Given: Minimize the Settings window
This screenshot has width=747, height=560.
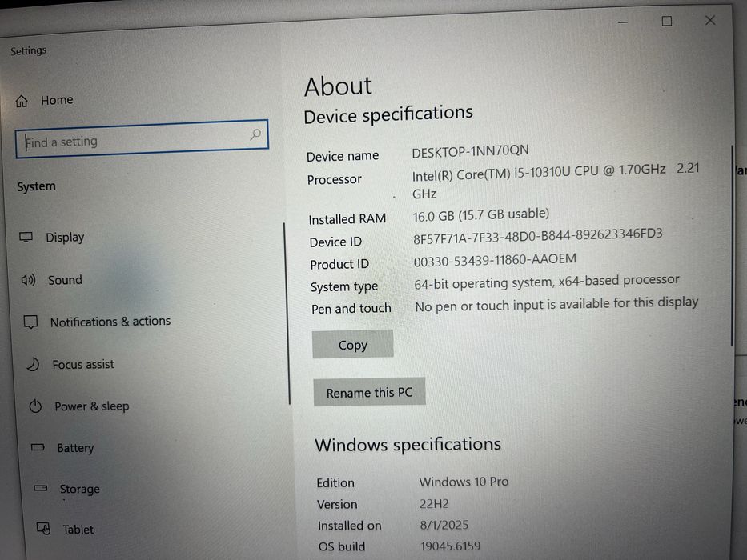Looking at the screenshot, I should (623, 22).
